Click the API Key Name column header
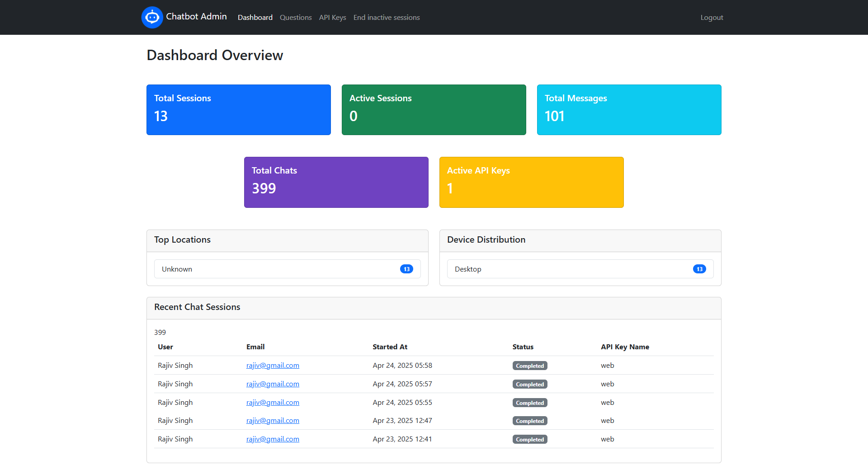868x474 pixels. 625,347
